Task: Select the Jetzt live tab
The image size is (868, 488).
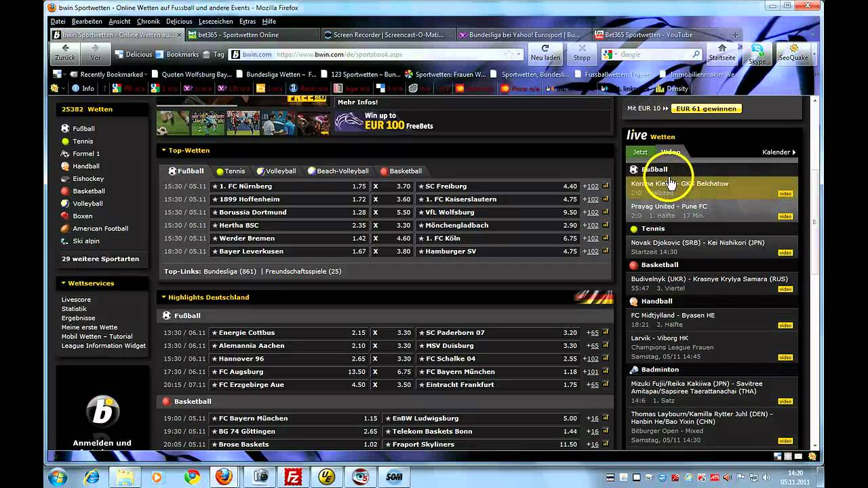Action: (640, 152)
